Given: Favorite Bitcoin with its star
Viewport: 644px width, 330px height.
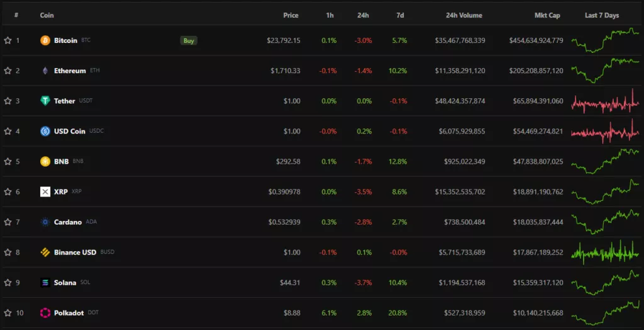Looking at the screenshot, I should 8,40.
